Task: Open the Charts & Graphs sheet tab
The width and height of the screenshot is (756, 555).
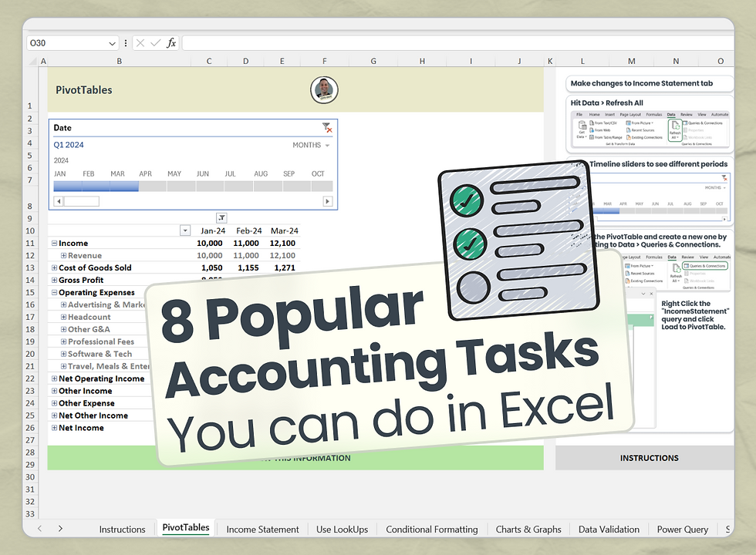Action: [x=528, y=530]
